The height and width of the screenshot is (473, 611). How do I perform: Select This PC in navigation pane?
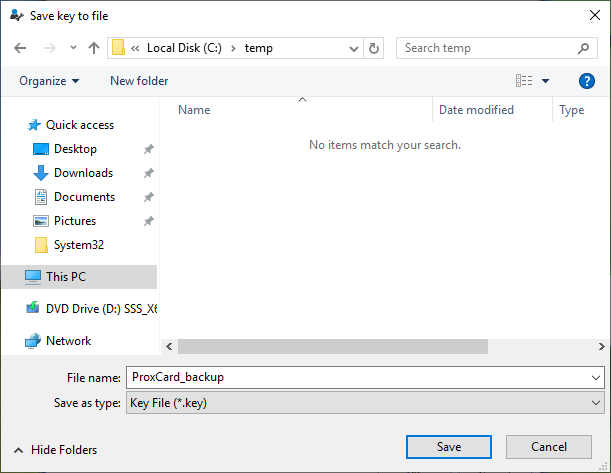(79, 277)
